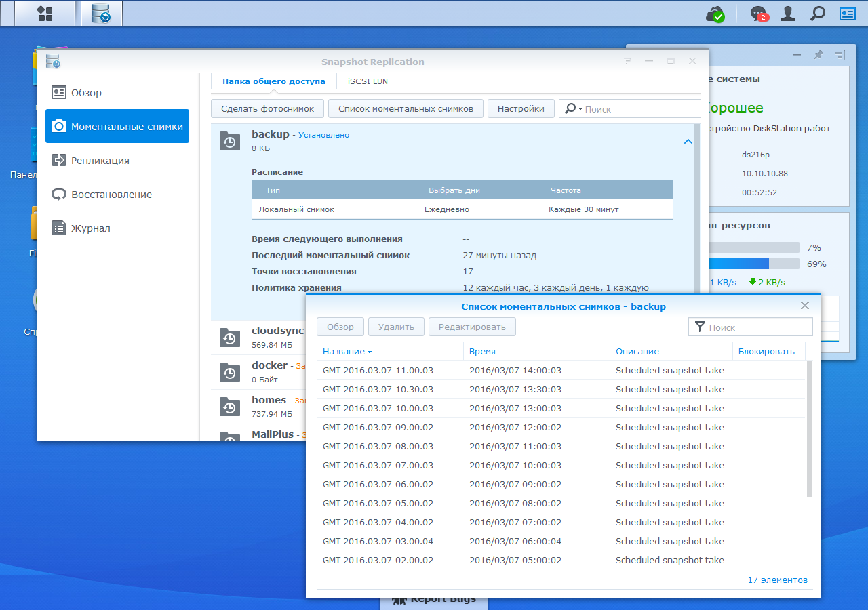868x610 pixels.
Task: Select snapshot GMT-2016.03.07-08.00.03
Action: pyautogui.click(x=561, y=447)
